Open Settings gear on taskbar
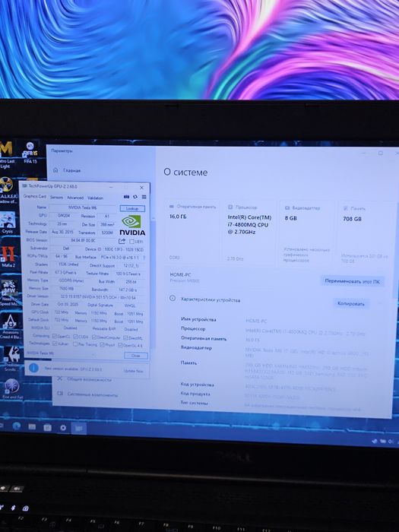Screen dimensions: 399x532 (x=63, y=428)
